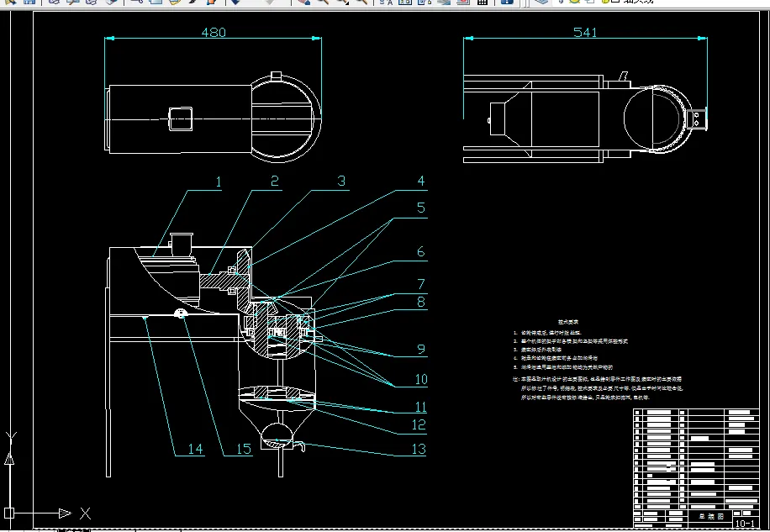Image resolution: width=770 pixels, height=532 pixels.
Task: Click the Redo arrow icon
Action: 269,3
